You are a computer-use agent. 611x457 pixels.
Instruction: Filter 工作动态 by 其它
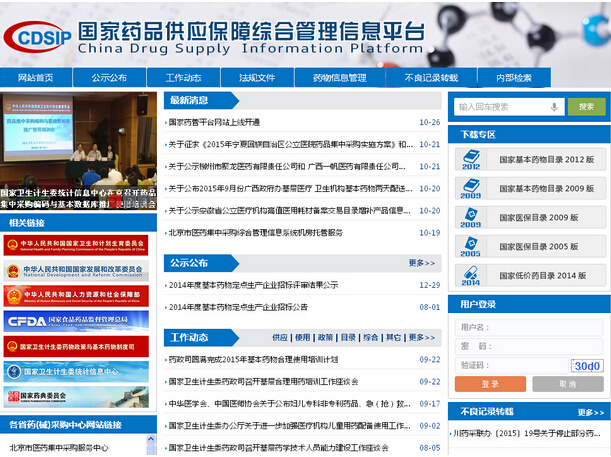click(393, 337)
